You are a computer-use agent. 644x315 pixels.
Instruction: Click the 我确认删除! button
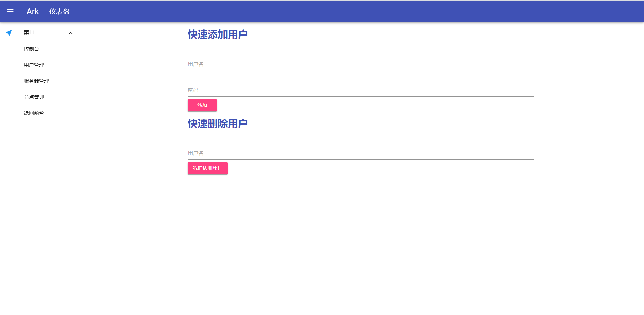click(207, 168)
